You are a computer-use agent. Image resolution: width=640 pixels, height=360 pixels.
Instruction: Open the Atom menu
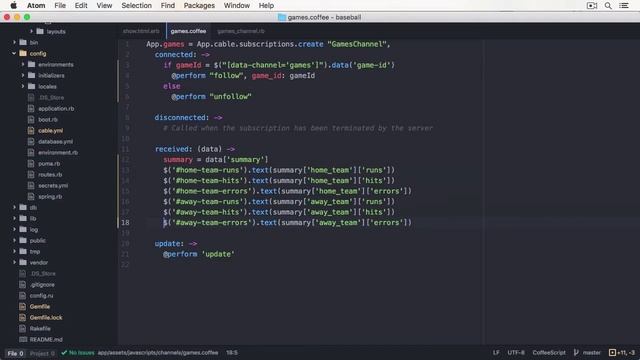(36, 5)
